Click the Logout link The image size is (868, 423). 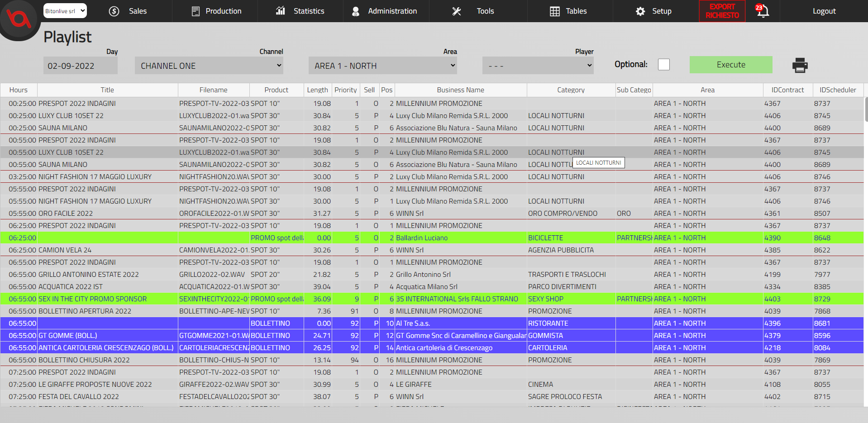pyautogui.click(x=824, y=11)
